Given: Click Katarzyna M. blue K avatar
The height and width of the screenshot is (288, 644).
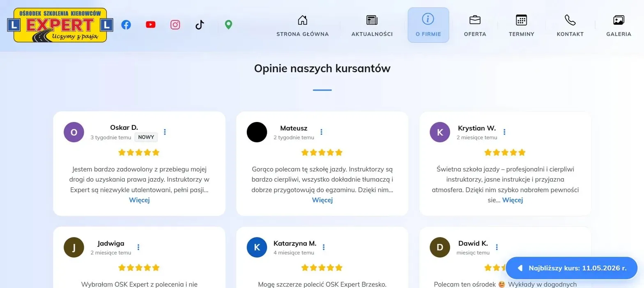Looking at the screenshot, I should (x=257, y=247).
